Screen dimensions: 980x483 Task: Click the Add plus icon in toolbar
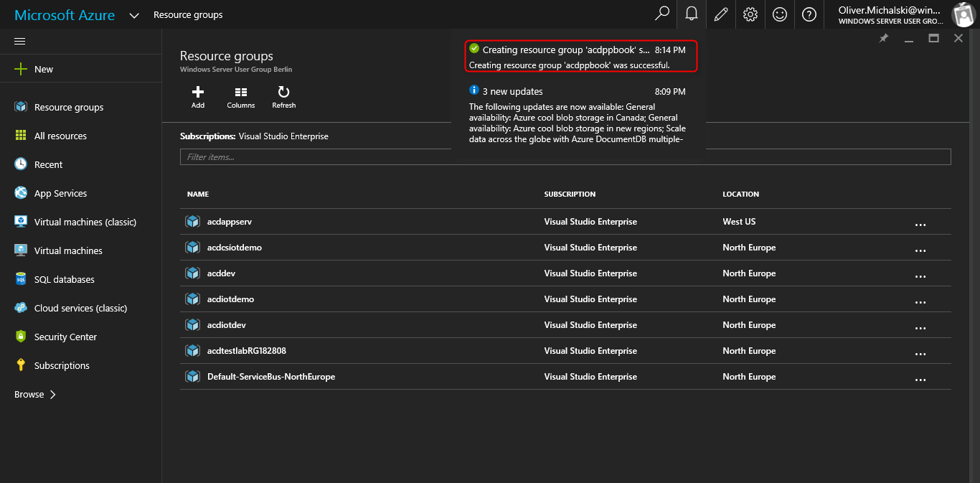[x=198, y=92]
